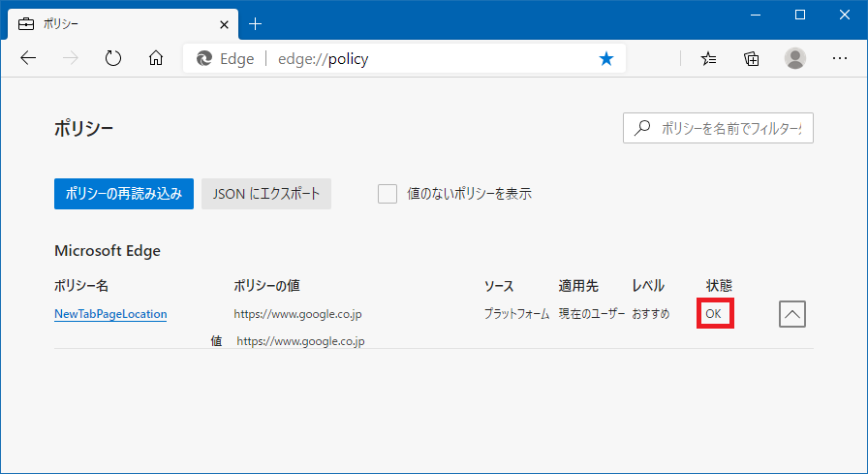
Task: Click the ポリシーの再読み込み button
Action: click(124, 194)
